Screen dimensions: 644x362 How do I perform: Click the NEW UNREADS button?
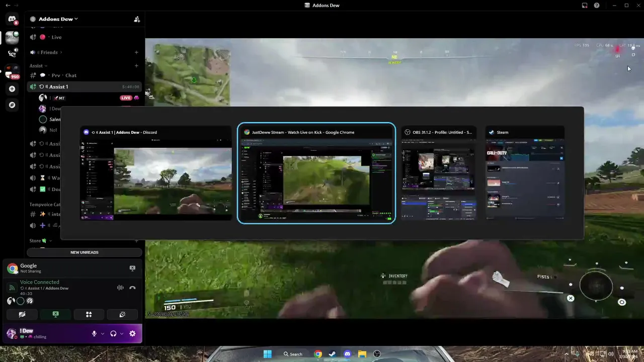[85, 252]
